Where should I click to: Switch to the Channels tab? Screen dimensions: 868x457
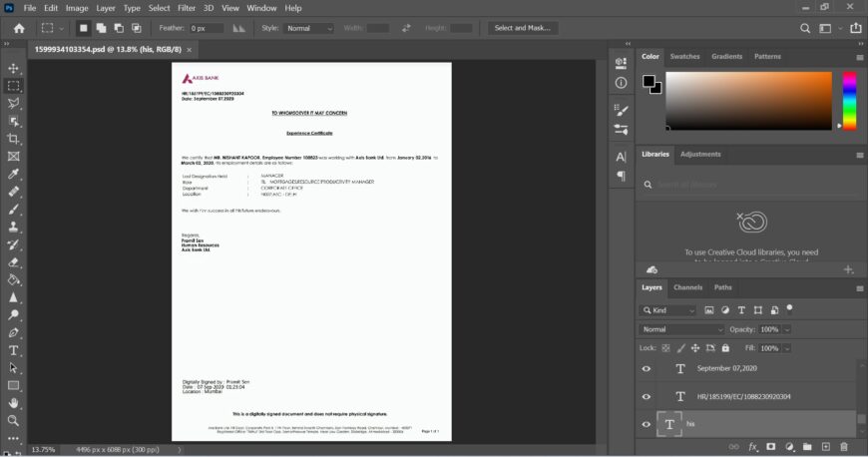687,287
